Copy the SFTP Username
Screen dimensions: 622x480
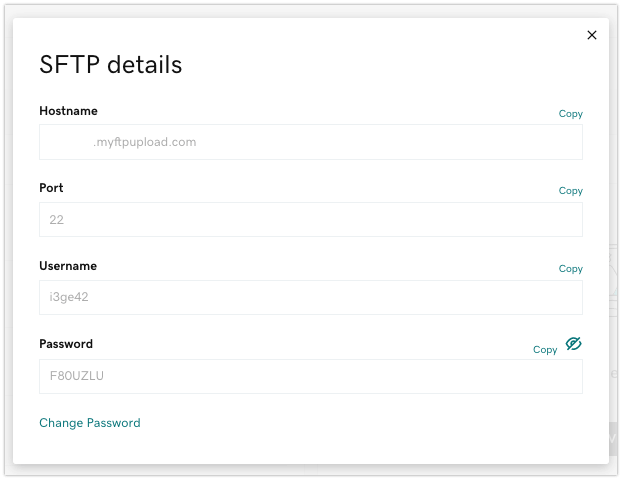[x=570, y=269]
